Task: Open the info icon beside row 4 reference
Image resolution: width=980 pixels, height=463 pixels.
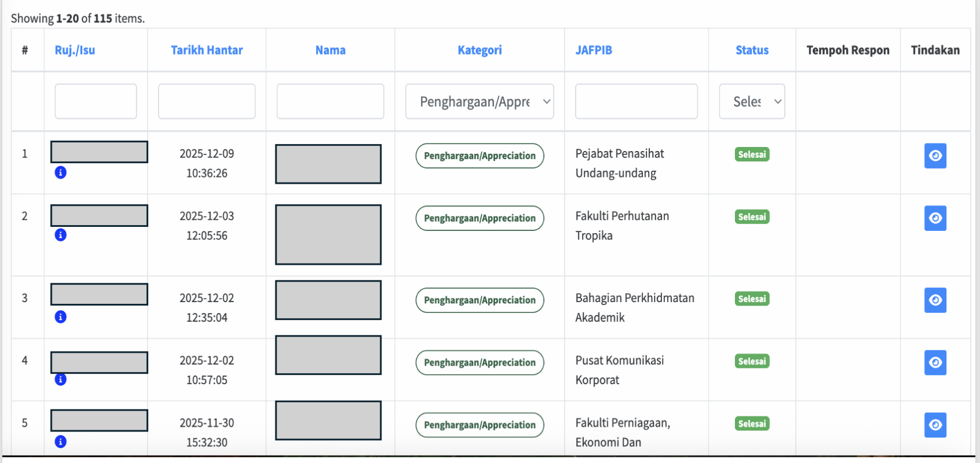Action: pos(60,379)
